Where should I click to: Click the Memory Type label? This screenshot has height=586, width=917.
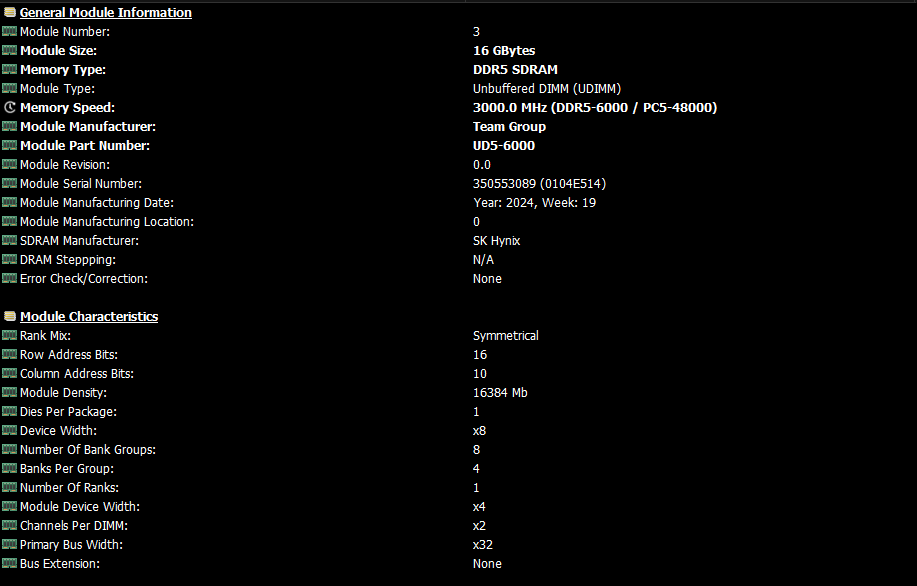pos(63,70)
